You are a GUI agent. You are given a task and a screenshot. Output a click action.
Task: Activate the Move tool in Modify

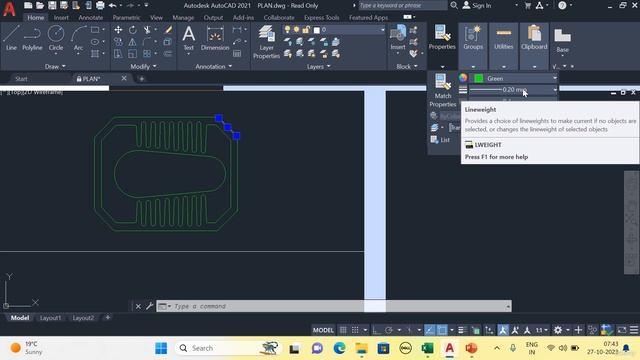(118, 30)
